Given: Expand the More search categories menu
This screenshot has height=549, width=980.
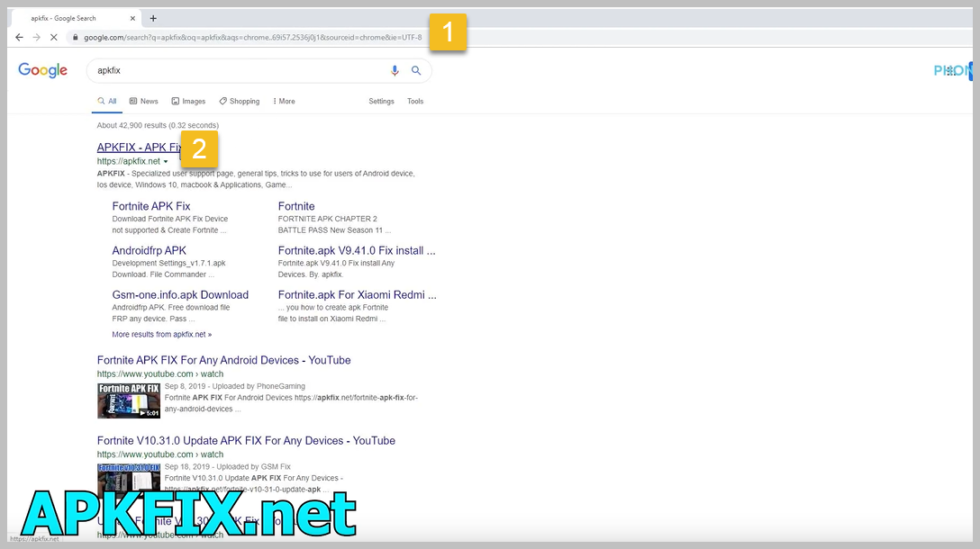Looking at the screenshot, I should 285,101.
